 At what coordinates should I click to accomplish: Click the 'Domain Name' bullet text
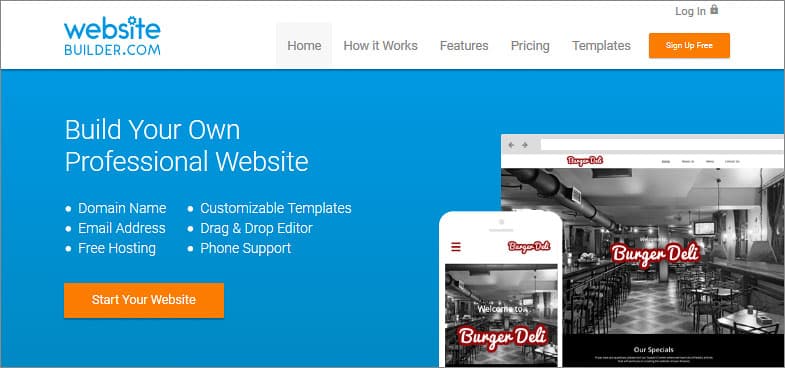coord(122,208)
